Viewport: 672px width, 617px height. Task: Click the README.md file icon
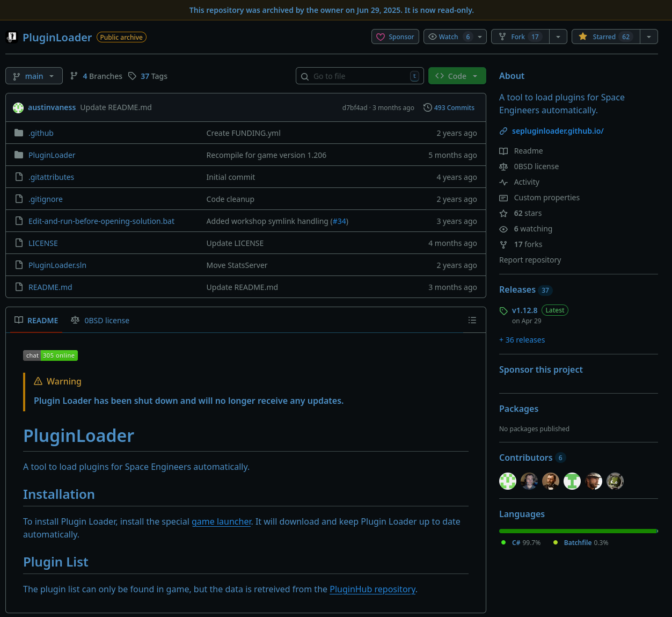(19, 287)
